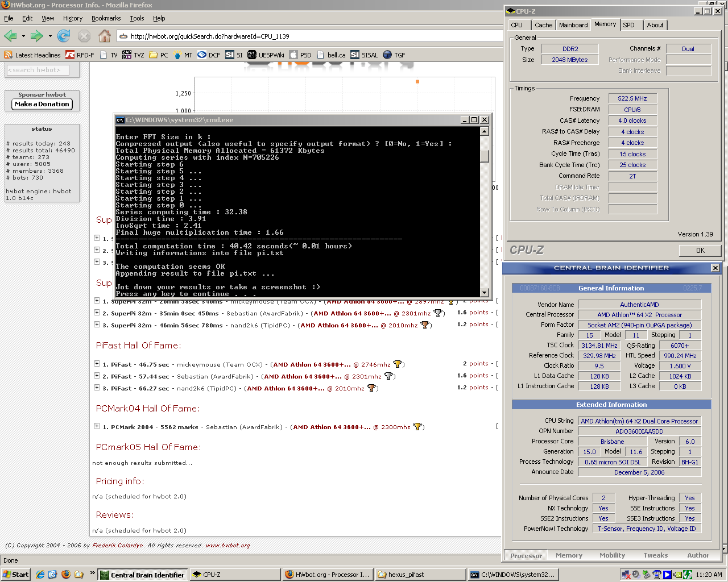This screenshot has width=728, height=582.
Task: Open the Start menu
Action: point(16,575)
